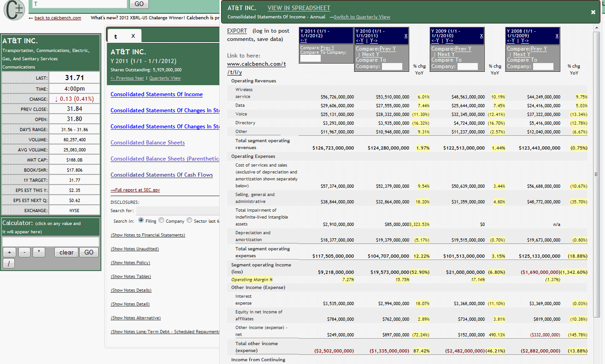This screenshot has width=605, height=364.
Task: Click the calculator minus button
Action: click(x=24, y=252)
